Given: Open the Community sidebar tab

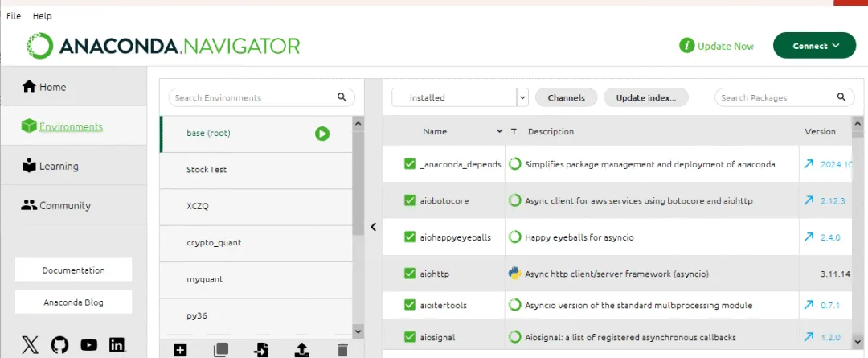Looking at the screenshot, I should [74, 205].
